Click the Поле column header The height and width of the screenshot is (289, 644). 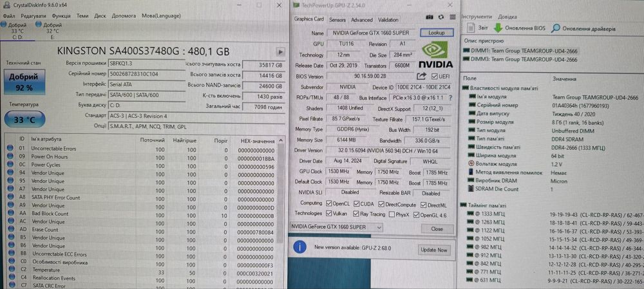[x=470, y=78]
